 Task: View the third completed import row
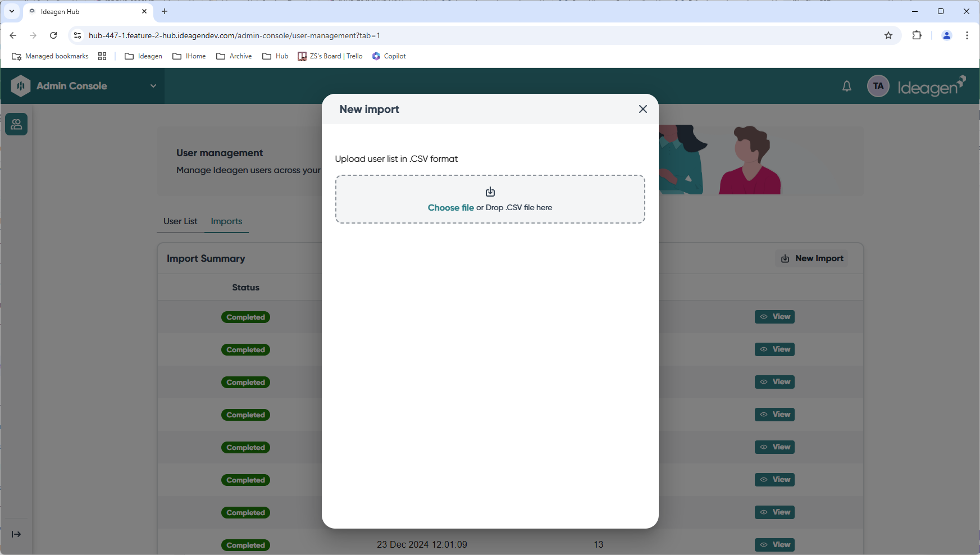[x=774, y=382]
